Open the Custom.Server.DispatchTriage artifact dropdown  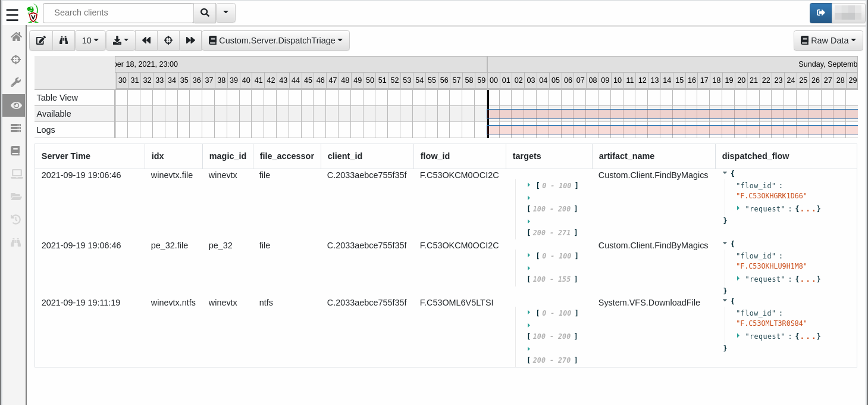tap(275, 40)
